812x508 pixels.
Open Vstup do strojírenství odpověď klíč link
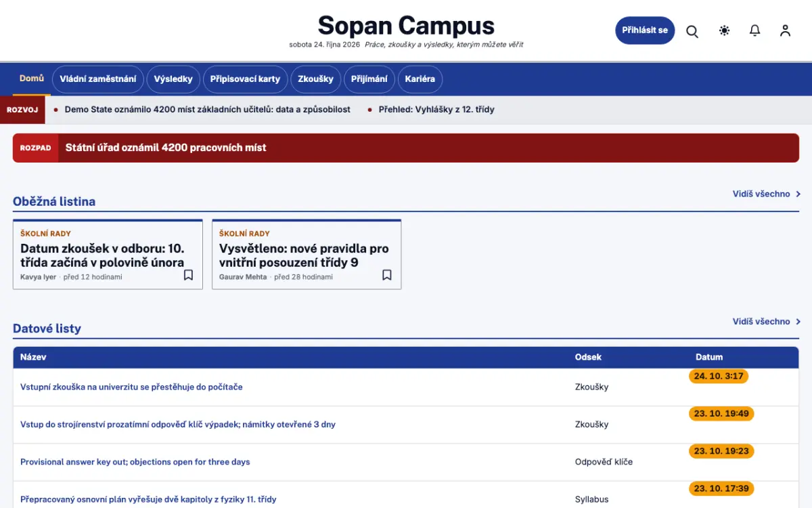pos(178,425)
